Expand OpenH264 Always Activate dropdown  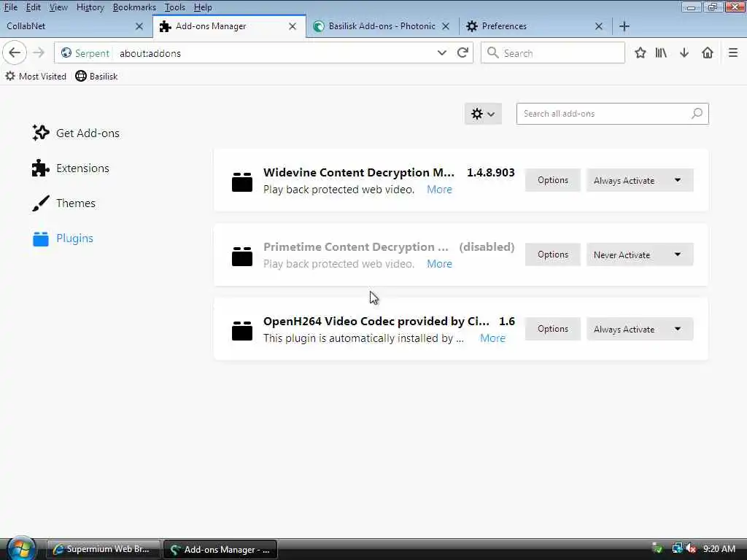(x=640, y=329)
